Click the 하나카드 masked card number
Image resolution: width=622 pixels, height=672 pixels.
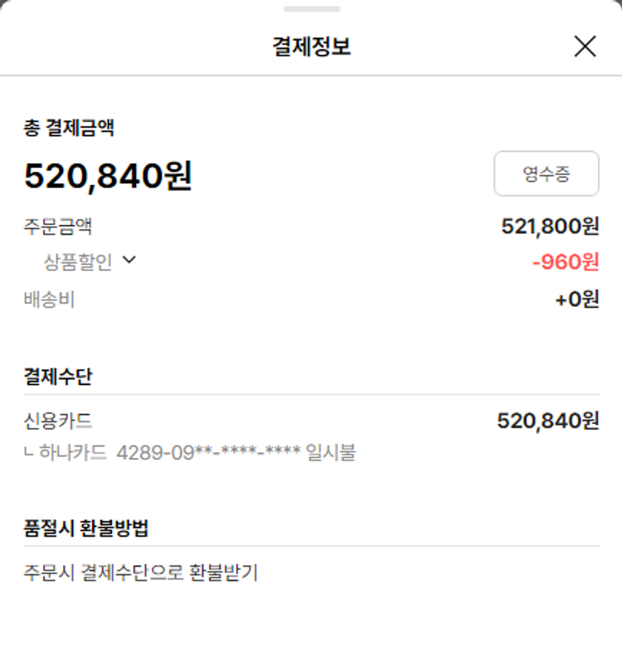point(207,453)
